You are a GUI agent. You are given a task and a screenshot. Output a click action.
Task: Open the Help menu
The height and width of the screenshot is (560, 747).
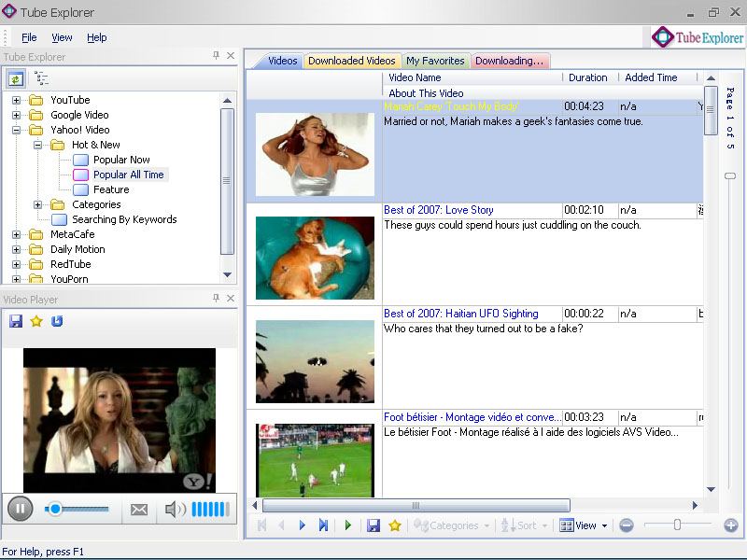97,37
